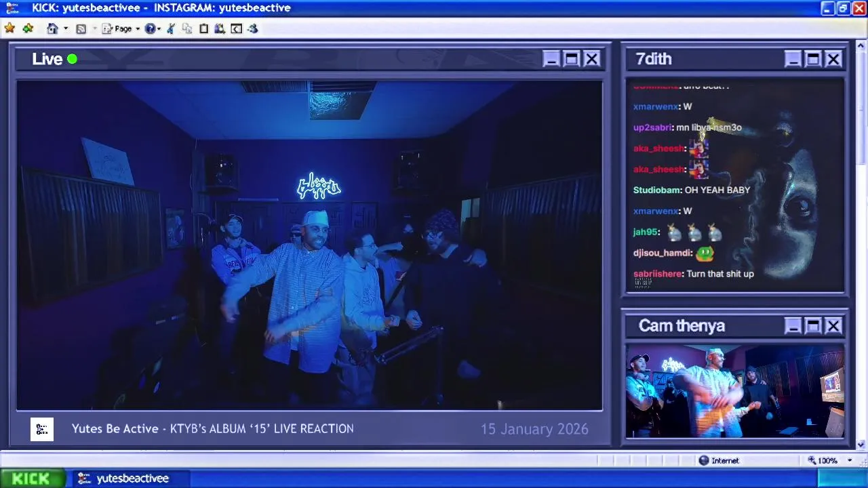868x488 pixels.
Task: Open the Page menu
Action: coord(120,28)
